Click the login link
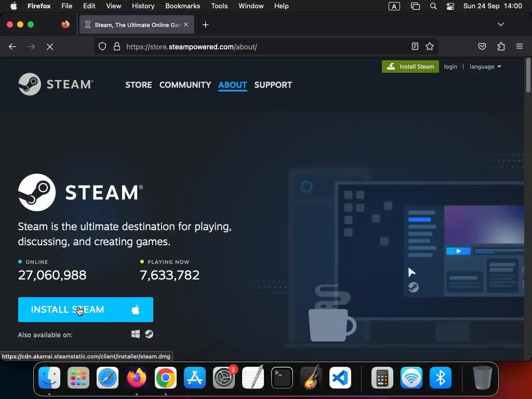 click(450, 66)
